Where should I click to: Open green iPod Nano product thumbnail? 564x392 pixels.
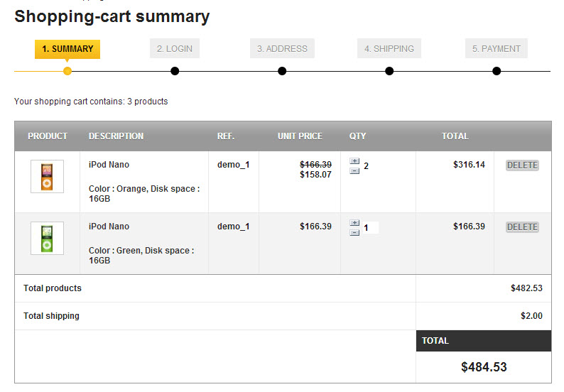point(47,238)
